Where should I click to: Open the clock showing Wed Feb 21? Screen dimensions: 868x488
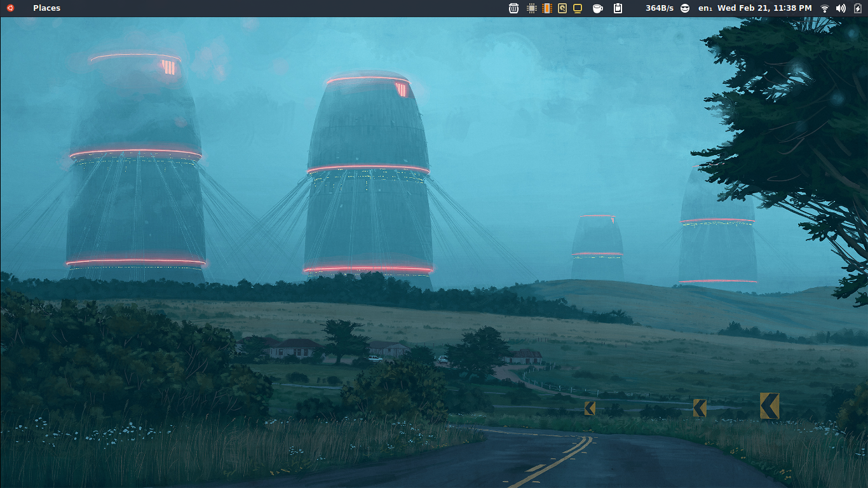(764, 8)
